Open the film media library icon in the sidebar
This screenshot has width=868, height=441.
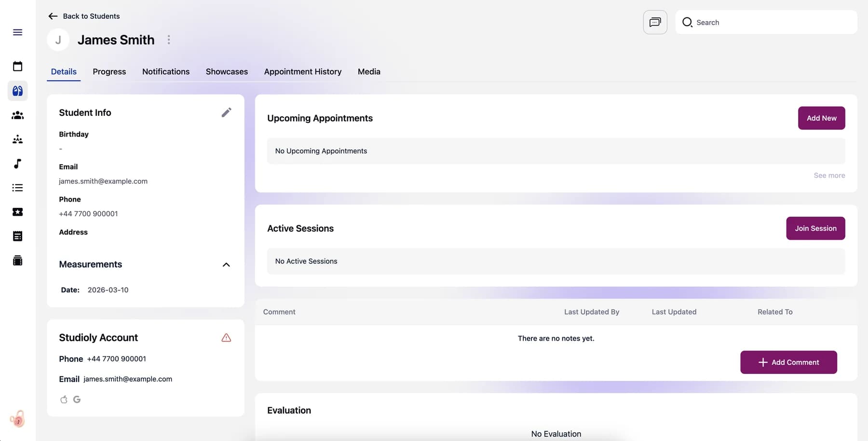(17, 261)
